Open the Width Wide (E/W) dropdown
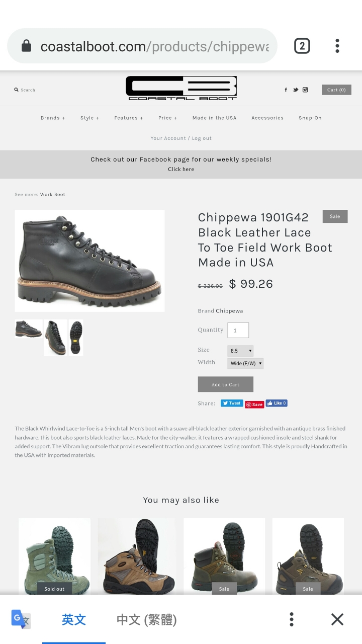Image resolution: width=362 pixels, height=644 pixels. 245,363
